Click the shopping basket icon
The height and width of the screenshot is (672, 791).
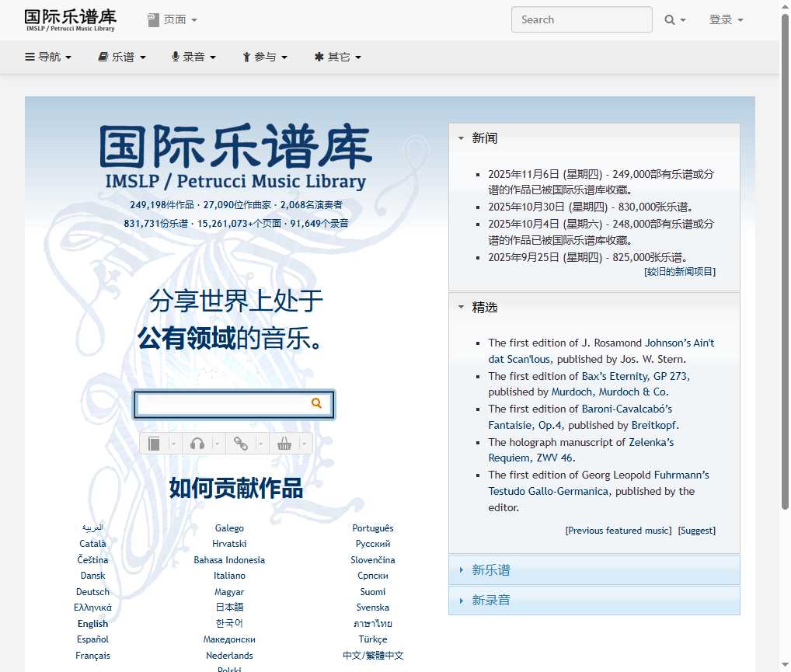coord(284,443)
